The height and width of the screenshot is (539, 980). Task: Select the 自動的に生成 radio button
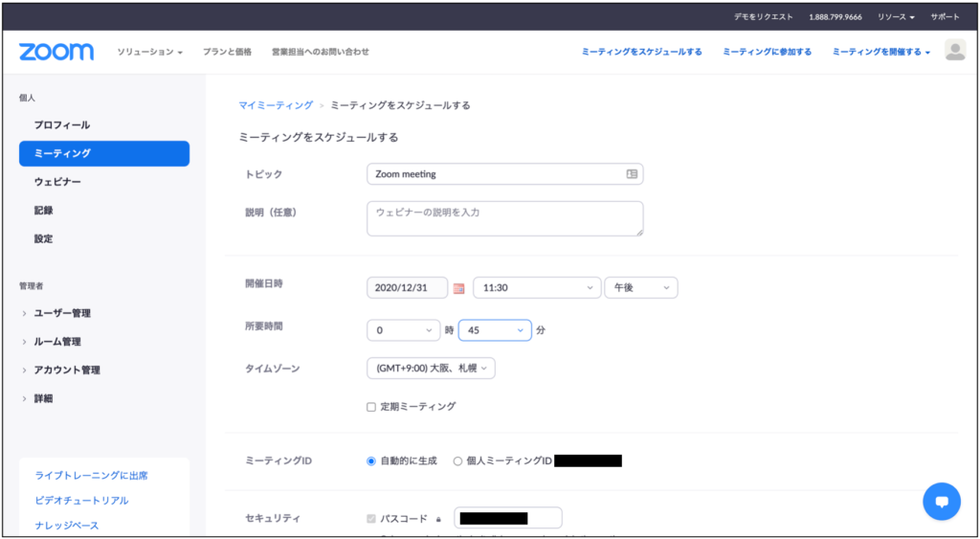(x=371, y=460)
